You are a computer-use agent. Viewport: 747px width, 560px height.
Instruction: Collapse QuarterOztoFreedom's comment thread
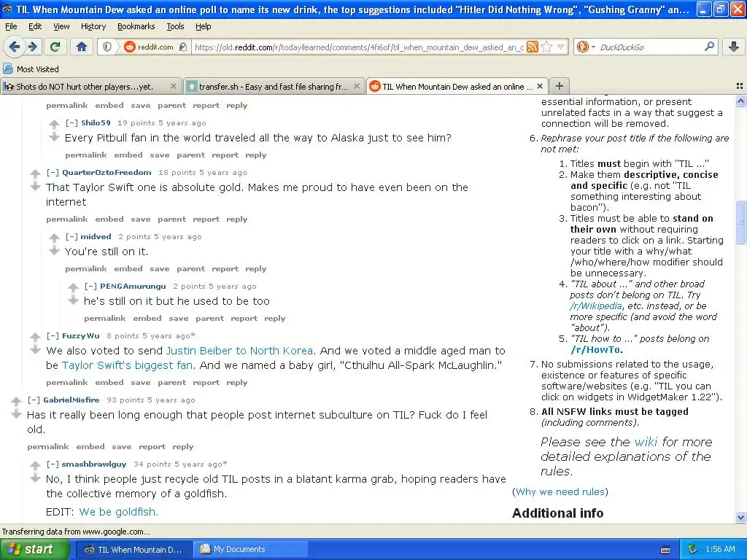click(53, 172)
